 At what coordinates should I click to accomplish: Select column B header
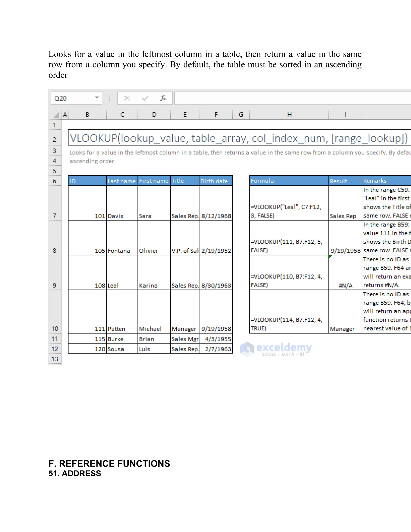coord(87,114)
